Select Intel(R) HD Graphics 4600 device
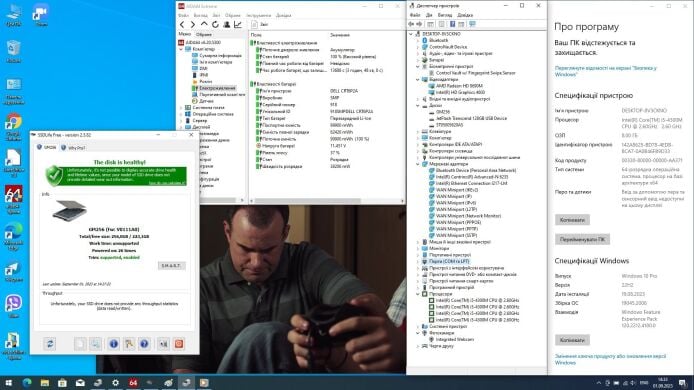The width and height of the screenshot is (694, 390). coord(460,93)
